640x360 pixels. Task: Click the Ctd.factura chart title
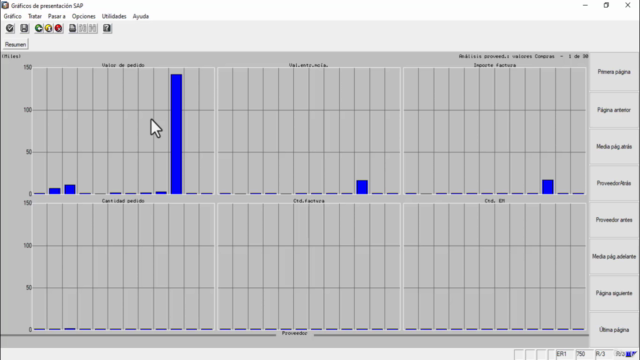(309, 201)
